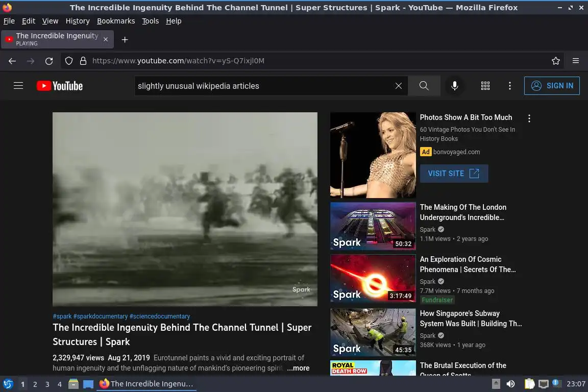Select the playing Incredible Ingenuity tab
Viewport: 588px width, 392px height.
point(57,39)
